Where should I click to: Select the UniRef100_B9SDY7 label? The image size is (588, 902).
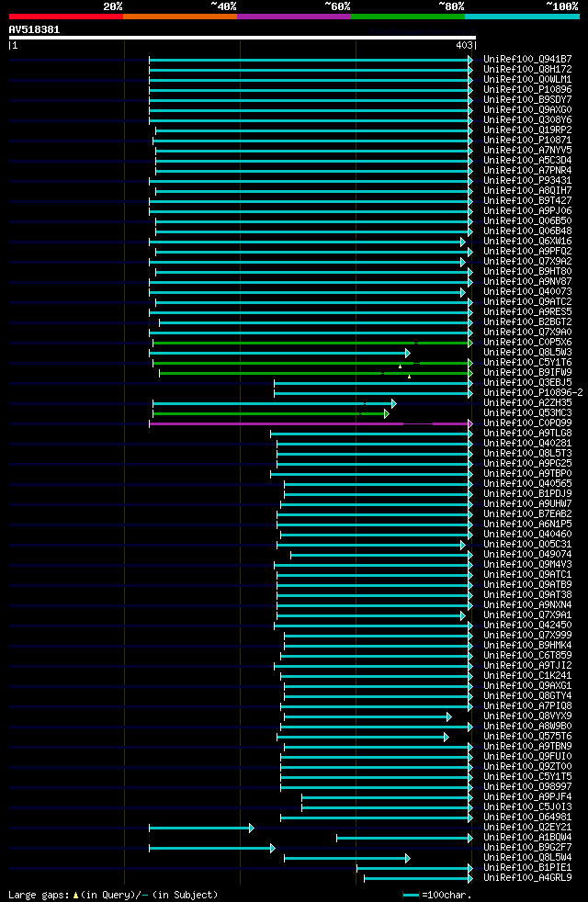tap(527, 99)
